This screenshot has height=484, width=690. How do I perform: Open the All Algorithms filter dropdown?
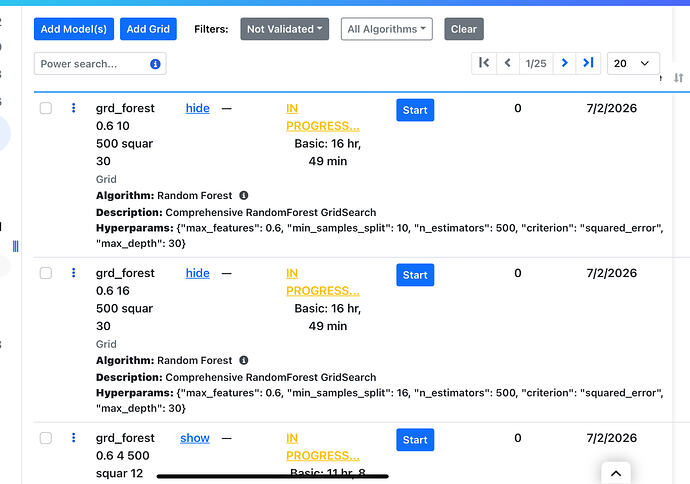tap(386, 29)
